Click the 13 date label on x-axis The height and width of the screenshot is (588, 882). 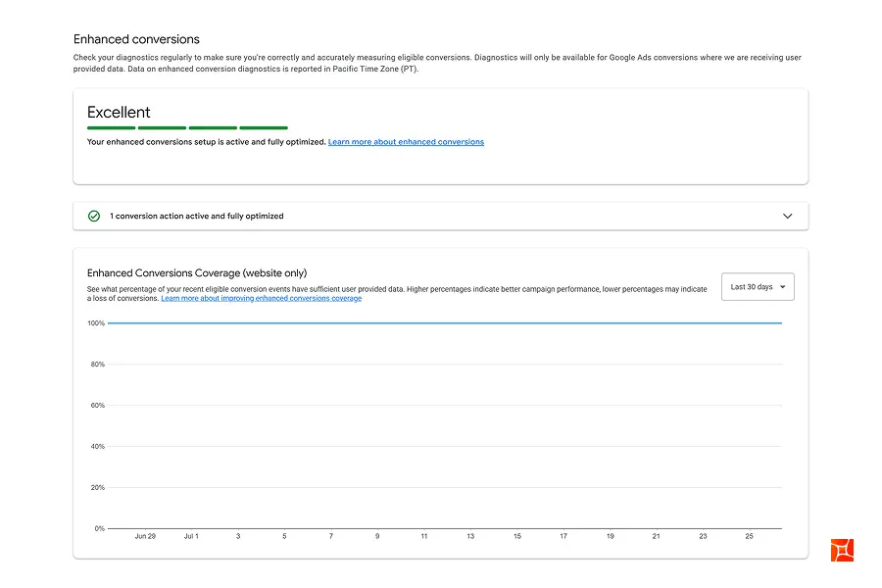470,536
